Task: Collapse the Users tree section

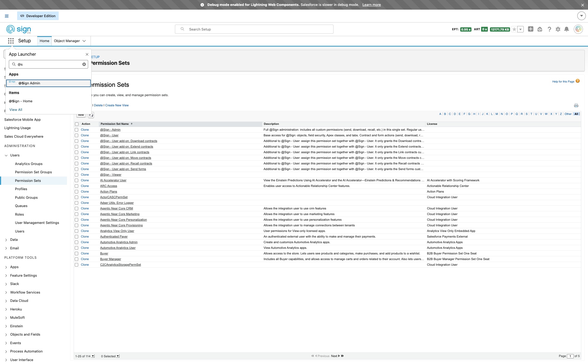Action: (6, 155)
